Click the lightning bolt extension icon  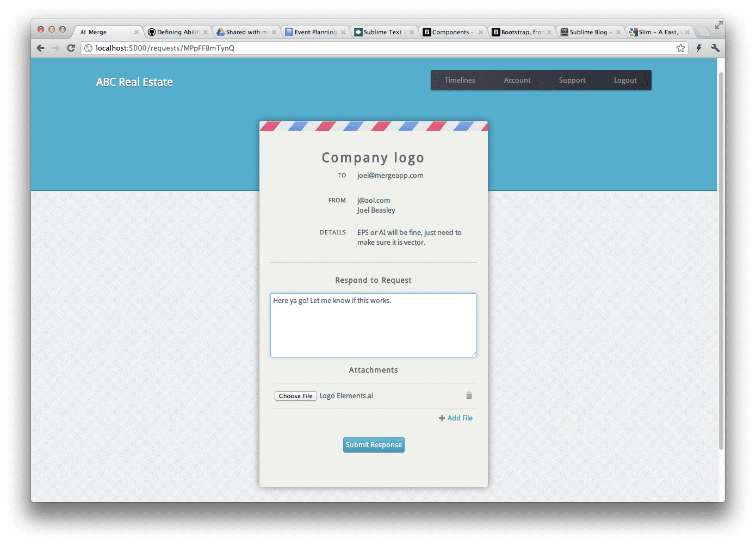click(699, 48)
